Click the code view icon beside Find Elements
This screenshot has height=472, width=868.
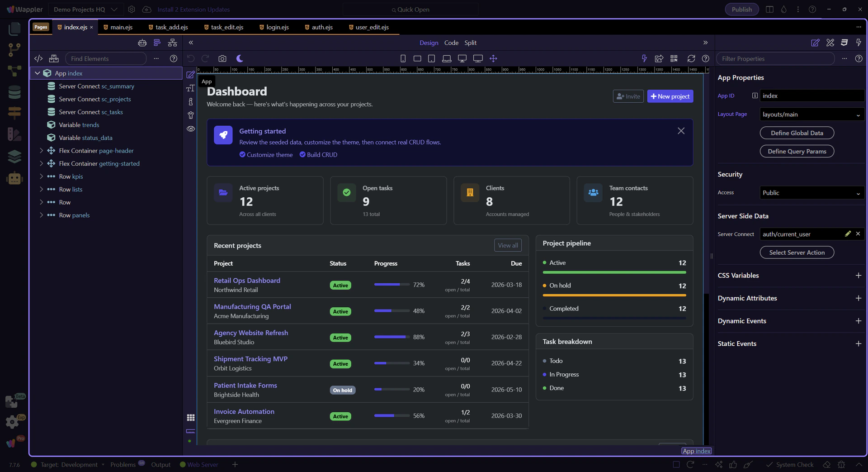[x=38, y=59]
